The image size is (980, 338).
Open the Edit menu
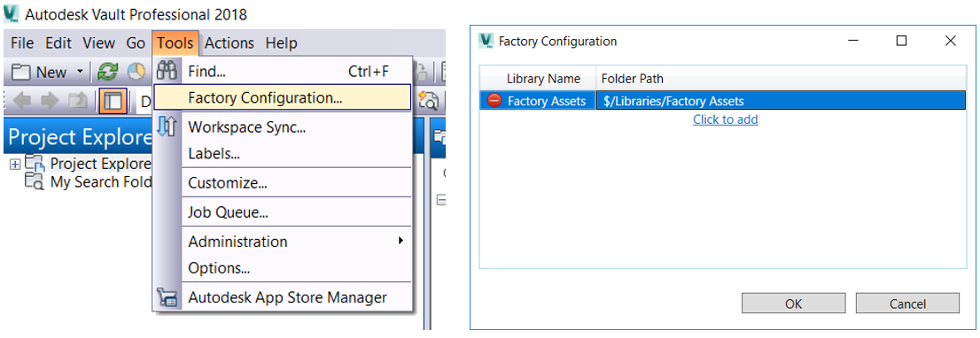pyautogui.click(x=58, y=43)
